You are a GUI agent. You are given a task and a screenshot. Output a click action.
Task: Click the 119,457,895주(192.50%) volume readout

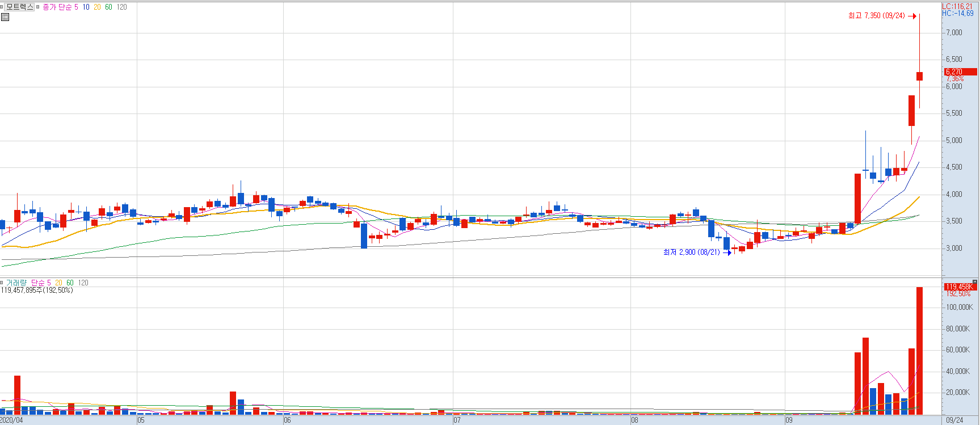point(37,291)
